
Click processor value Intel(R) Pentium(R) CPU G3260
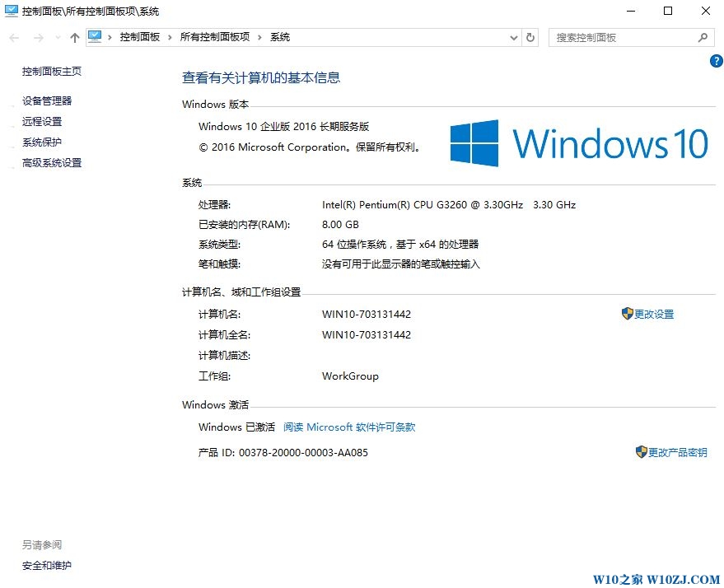(449, 204)
